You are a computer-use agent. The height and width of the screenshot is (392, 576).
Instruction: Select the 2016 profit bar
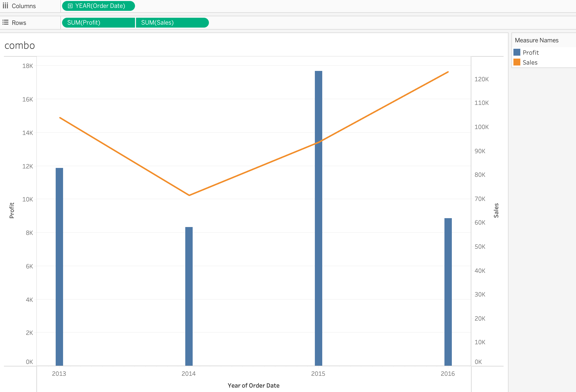448,292
